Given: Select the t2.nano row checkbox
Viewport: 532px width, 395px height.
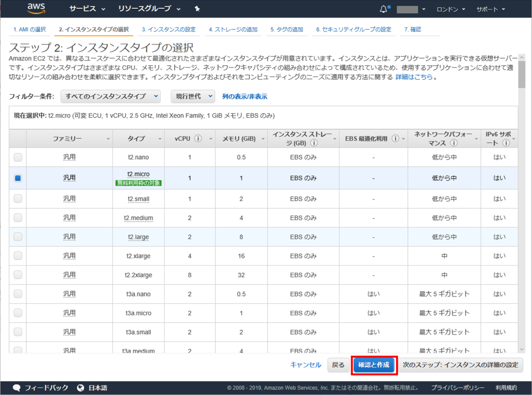Looking at the screenshot, I should tap(18, 157).
